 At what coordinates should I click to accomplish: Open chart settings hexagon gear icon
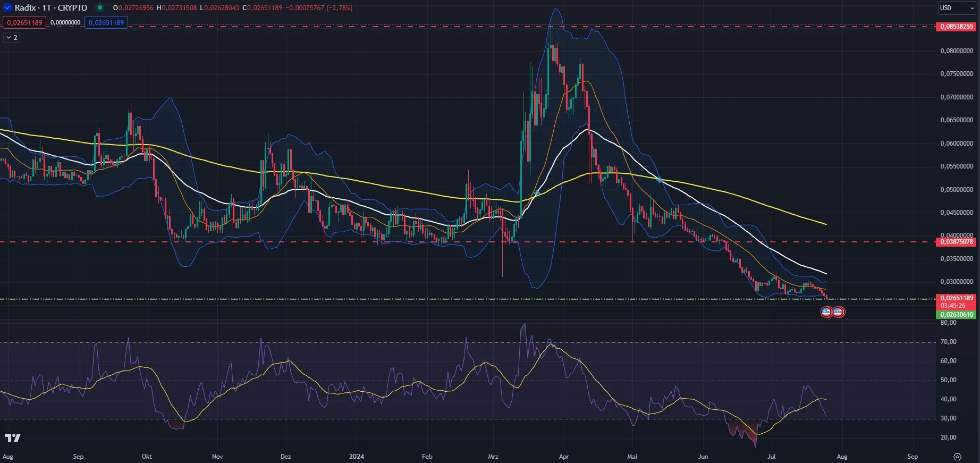(x=957, y=457)
